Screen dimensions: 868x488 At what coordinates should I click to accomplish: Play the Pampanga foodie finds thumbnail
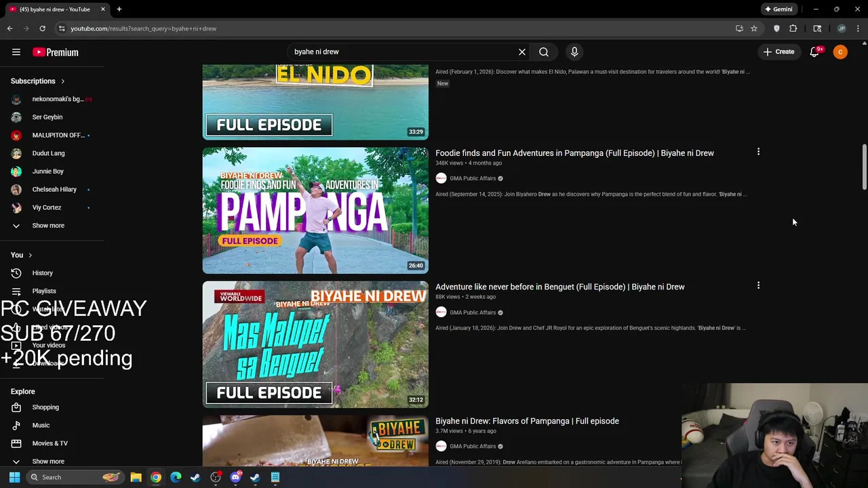coord(315,210)
